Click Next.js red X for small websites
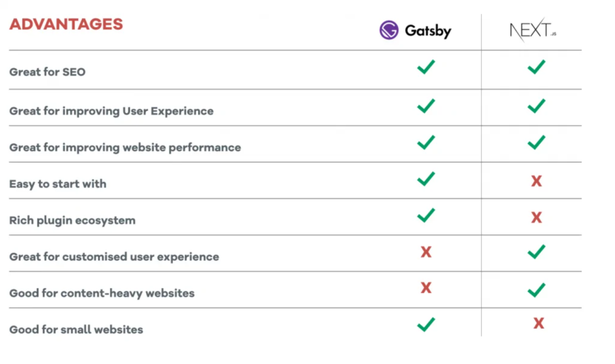Viewport: 615px width, 364px height. tap(538, 323)
